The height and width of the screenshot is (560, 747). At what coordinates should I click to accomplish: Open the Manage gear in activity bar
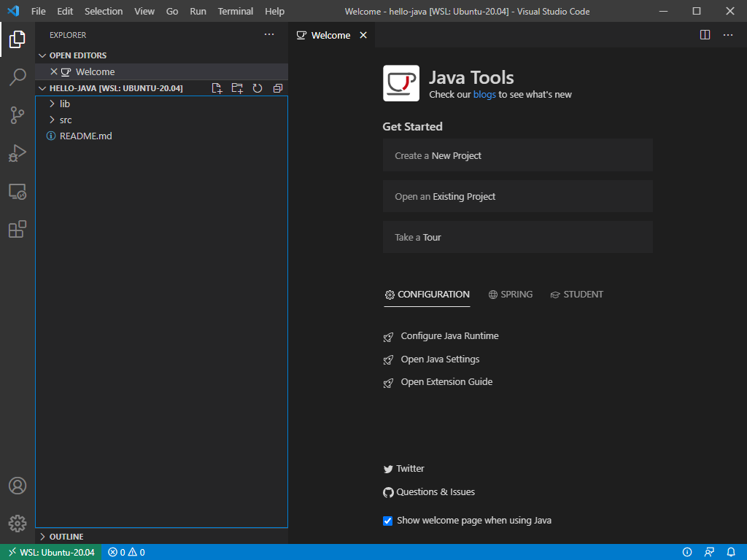point(18,524)
